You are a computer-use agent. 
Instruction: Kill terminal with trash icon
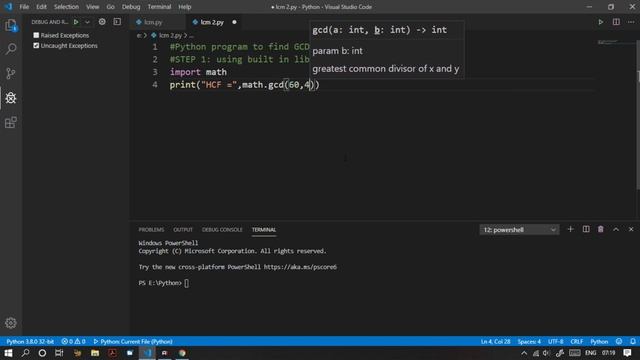[x=600, y=229]
